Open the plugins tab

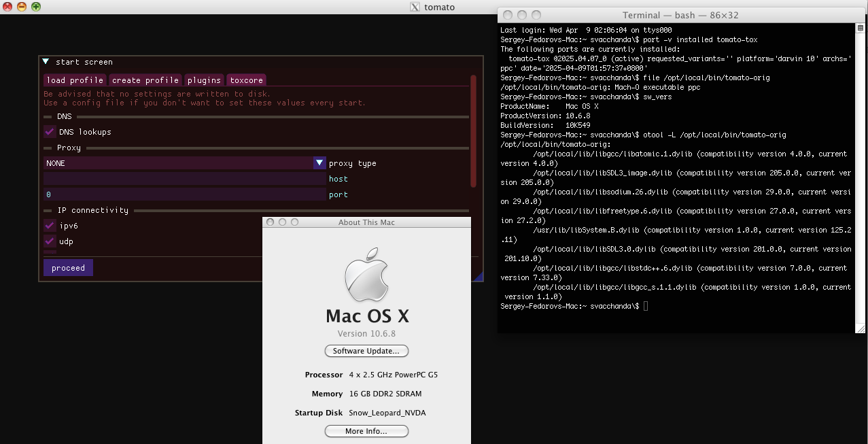[204, 80]
